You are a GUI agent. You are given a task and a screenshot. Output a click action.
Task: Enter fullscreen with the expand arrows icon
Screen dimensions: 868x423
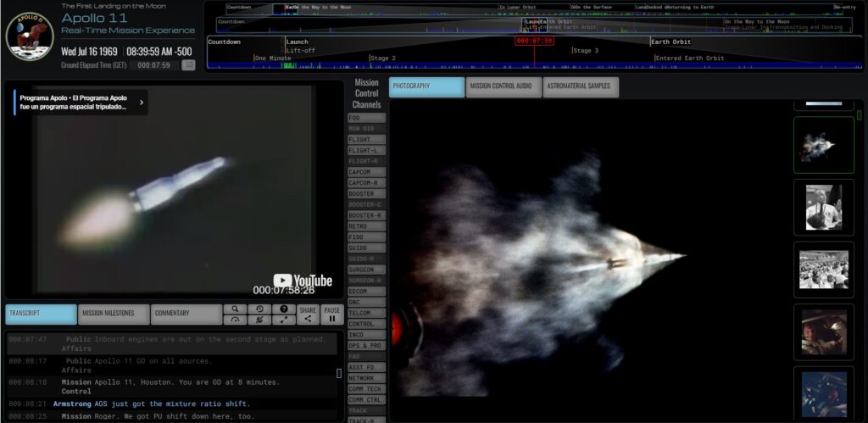click(x=284, y=320)
